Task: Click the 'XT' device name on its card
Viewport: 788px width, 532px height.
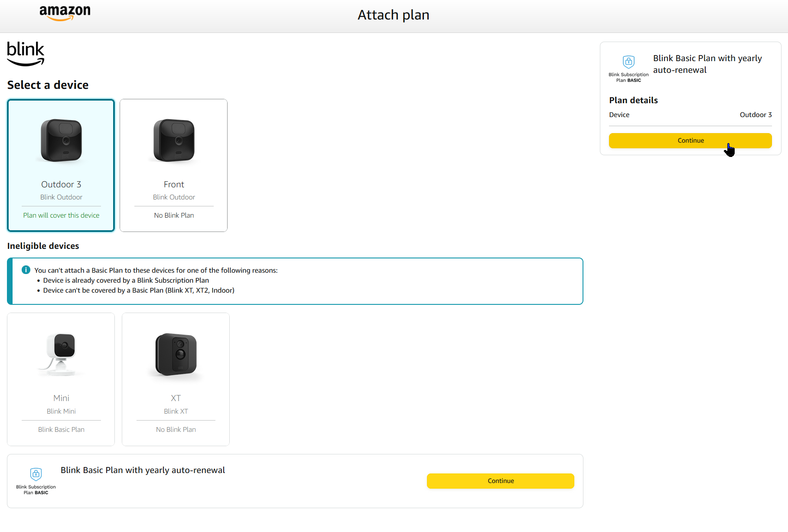Action: click(176, 398)
